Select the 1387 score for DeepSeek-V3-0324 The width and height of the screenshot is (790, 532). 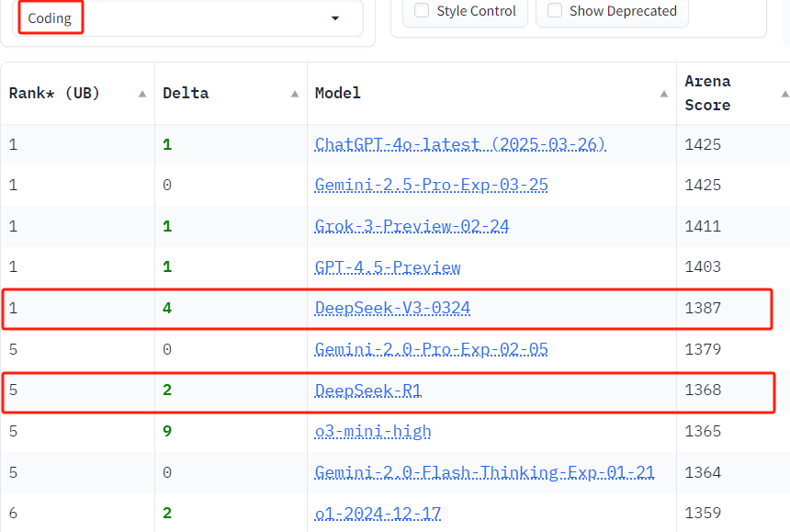click(x=703, y=308)
